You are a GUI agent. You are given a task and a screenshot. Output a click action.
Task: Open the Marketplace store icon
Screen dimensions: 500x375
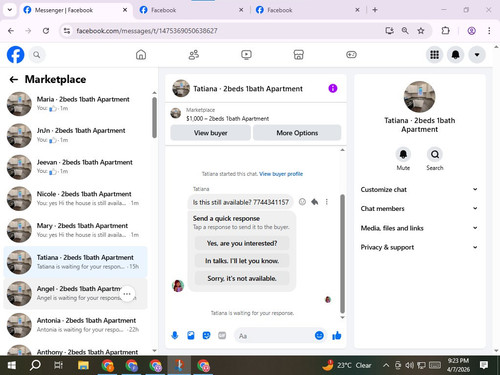298,55
